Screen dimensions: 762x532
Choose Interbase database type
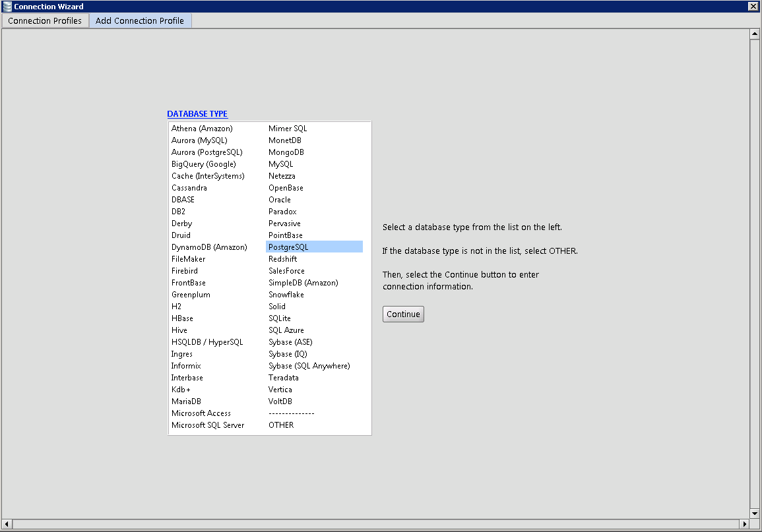pos(187,378)
